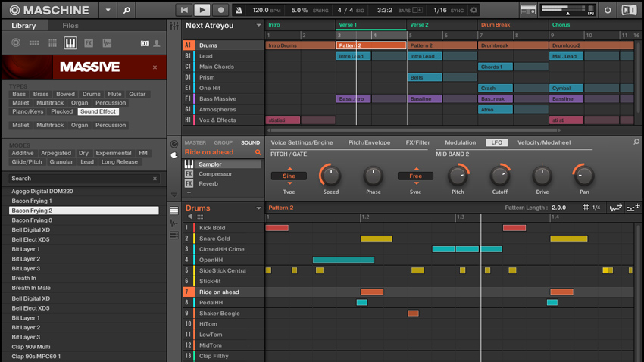Click the LFO Speed knob
This screenshot has width=644, height=362.
tap(330, 176)
